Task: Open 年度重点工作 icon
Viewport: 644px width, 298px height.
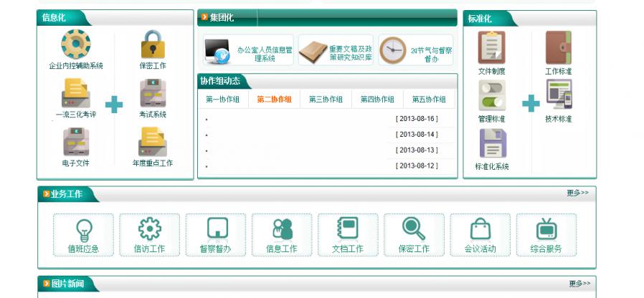Action: pos(153,143)
